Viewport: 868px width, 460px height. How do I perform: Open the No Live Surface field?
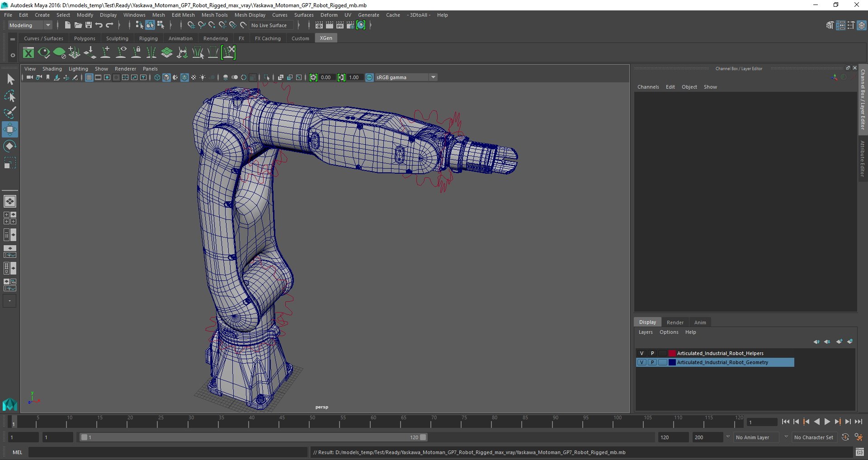271,25
